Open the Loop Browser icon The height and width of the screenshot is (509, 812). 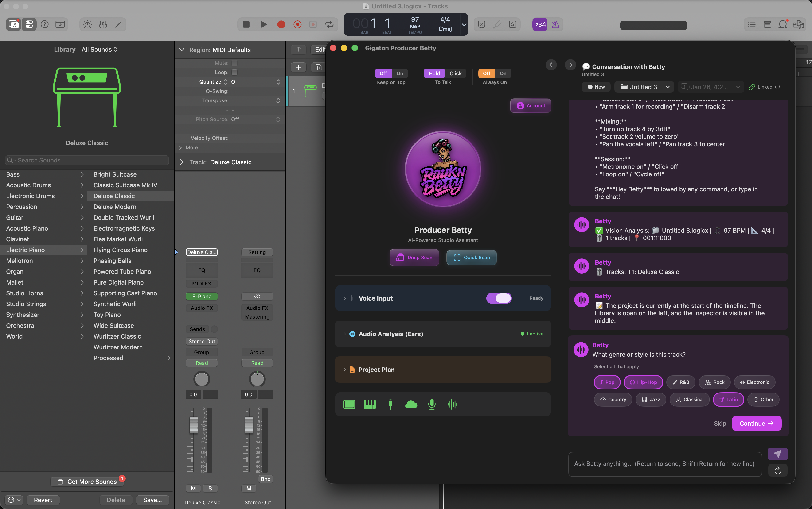click(783, 24)
